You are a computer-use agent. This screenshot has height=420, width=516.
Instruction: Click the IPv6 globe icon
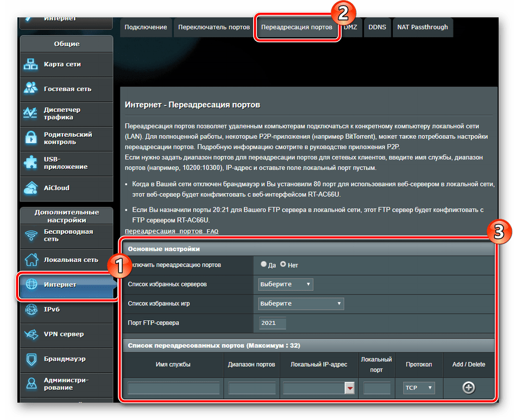click(32, 309)
